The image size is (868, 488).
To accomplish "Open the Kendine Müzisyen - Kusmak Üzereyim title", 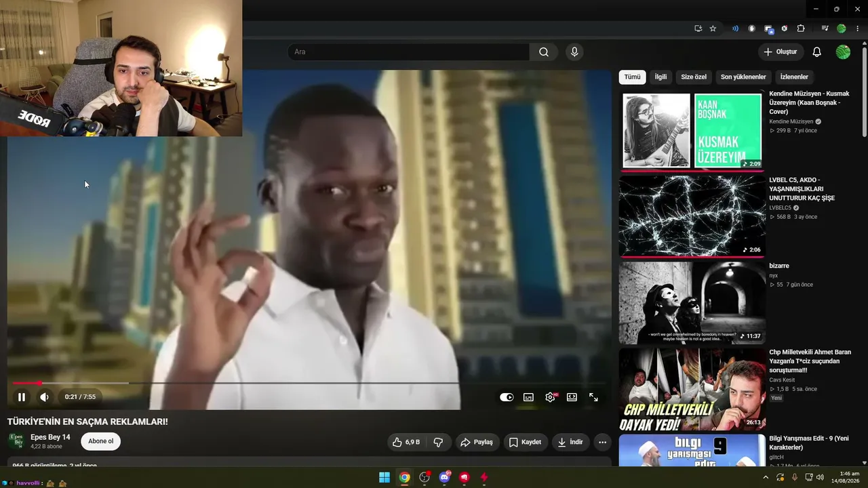I will tap(809, 102).
